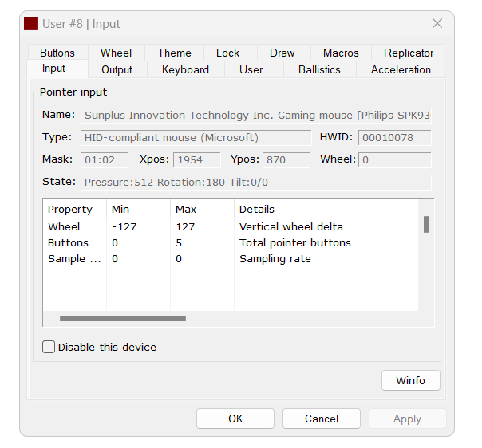Image resolution: width=482 pixels, height=448 pixels.
Task: Switch to the Theme tab
Action: click(x=174, y=53)
